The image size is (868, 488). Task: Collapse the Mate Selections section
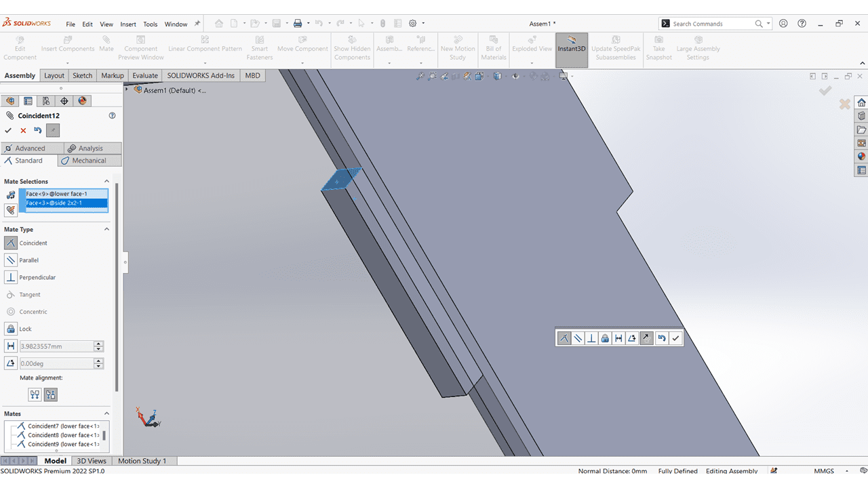(x=106, y=182)
